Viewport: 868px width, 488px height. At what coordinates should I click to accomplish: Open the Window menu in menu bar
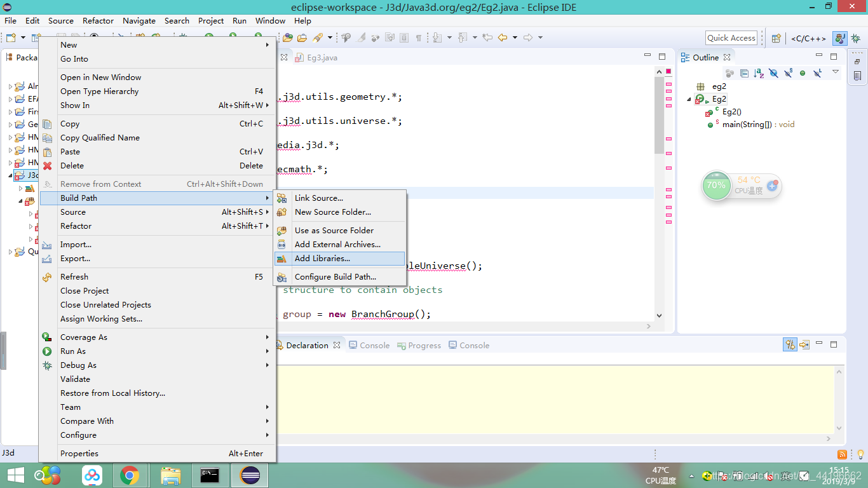point(270,21)
